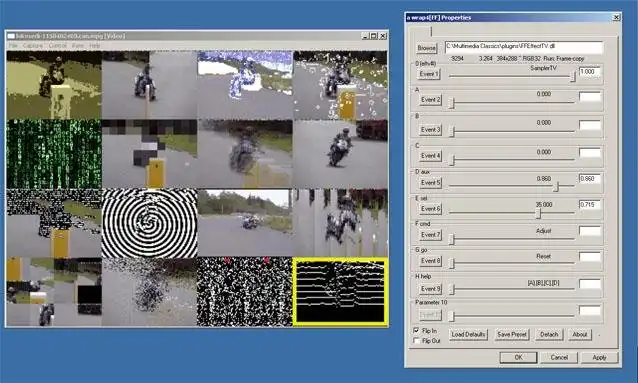Click the video window title bar icon

click(x=11, y=36)
